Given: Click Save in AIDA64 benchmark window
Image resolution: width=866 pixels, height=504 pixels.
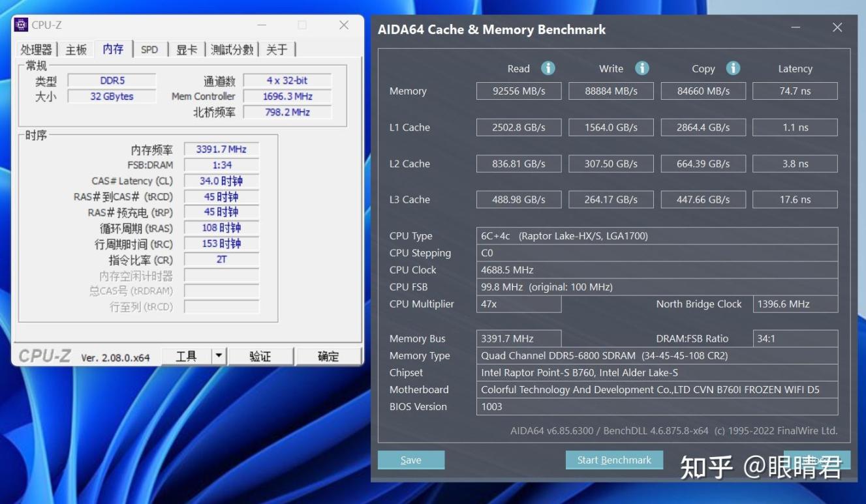Looking at the screenshot, I should 411,460.
